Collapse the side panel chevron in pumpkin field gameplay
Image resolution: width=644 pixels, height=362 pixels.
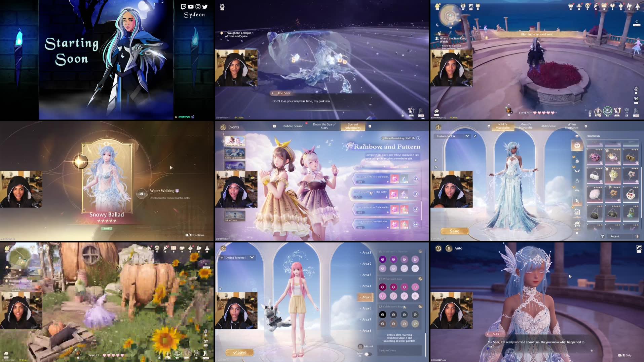206,264
